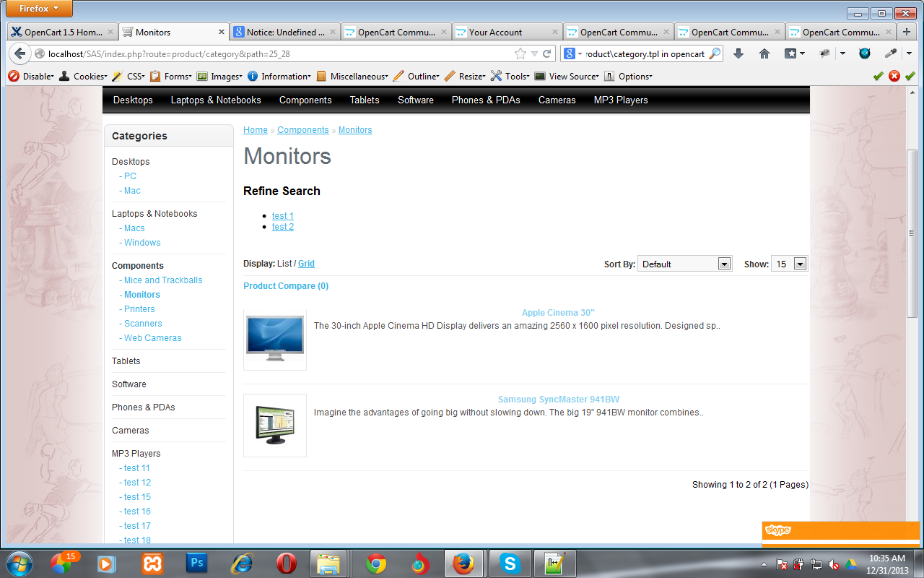The image size is (924, 578).
Task: Open the URL history dropdown arrow
Action: (x=535, y=53)
